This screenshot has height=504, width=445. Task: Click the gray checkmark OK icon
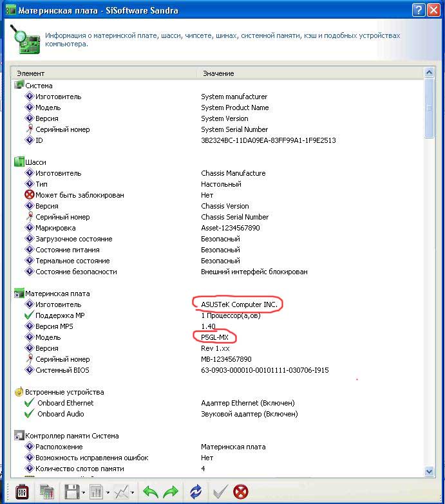220,492
